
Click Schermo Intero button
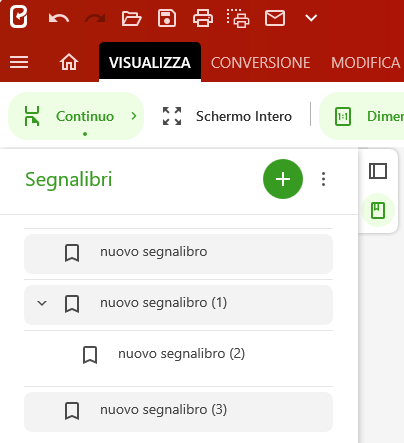click(227, 116)
